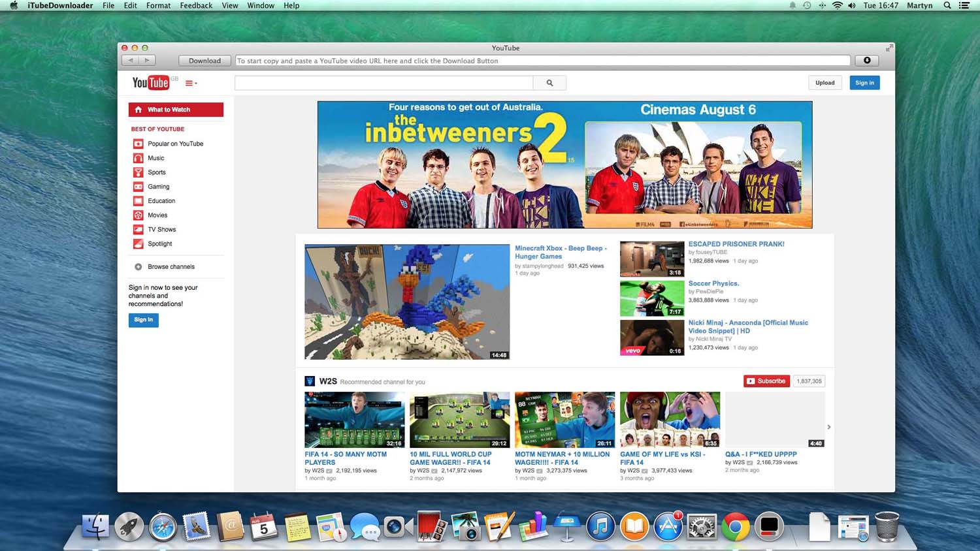Toggle window fullscreen with the corner arrows icon
Screen dimensions: 980x551
[x=889, y=48]
